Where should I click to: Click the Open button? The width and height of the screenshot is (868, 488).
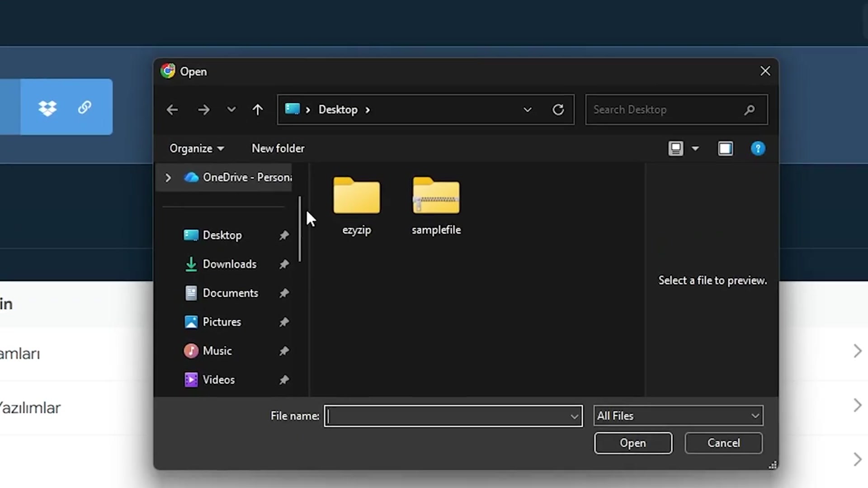633,443
